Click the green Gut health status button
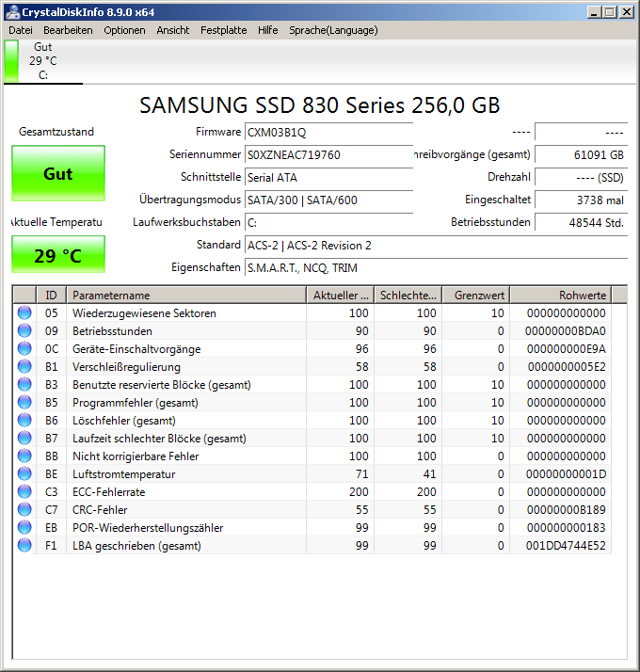 pos(58,173)
